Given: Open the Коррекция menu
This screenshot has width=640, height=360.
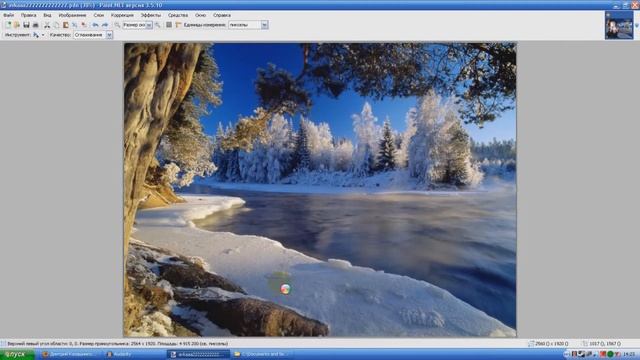Looking at the screenshot, I should click(122, 15).
